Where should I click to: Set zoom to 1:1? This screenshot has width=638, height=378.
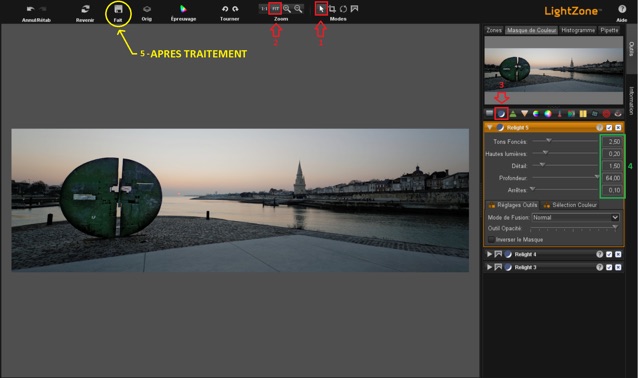point(264,9)
